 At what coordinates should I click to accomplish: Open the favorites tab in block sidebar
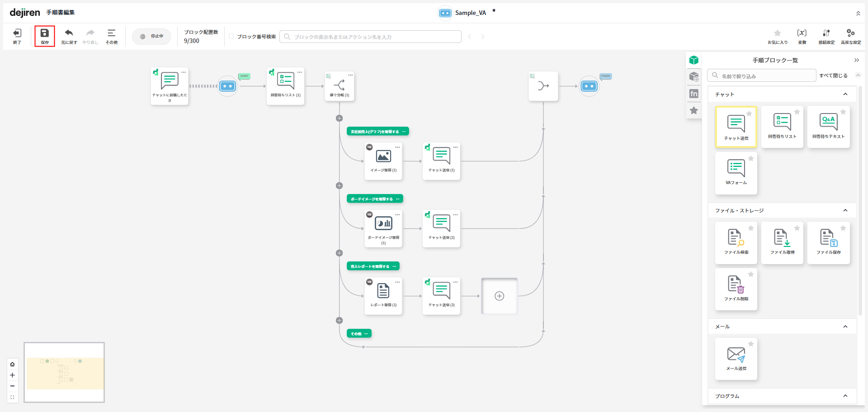[x=694, y=110]
